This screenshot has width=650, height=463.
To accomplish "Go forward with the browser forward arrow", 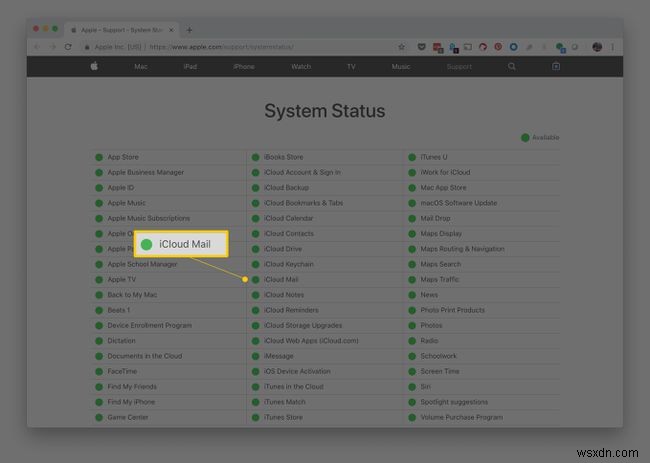I will point(52,47).
